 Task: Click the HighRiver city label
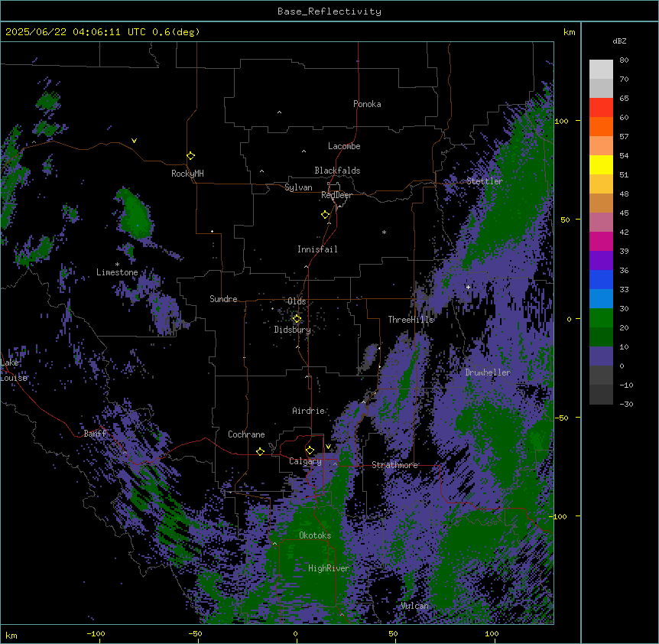(329, 568)
